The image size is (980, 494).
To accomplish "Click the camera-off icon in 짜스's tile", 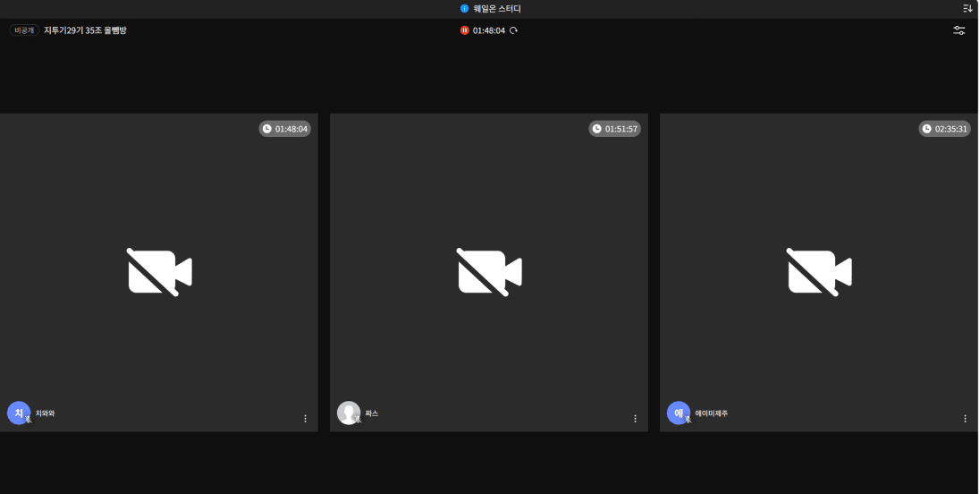I will pos(489,272).
